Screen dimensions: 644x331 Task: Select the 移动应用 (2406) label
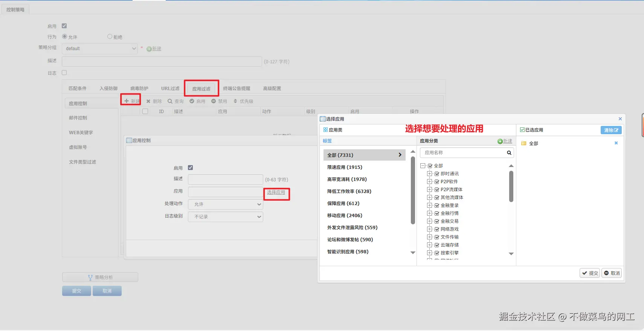[345, 215]
